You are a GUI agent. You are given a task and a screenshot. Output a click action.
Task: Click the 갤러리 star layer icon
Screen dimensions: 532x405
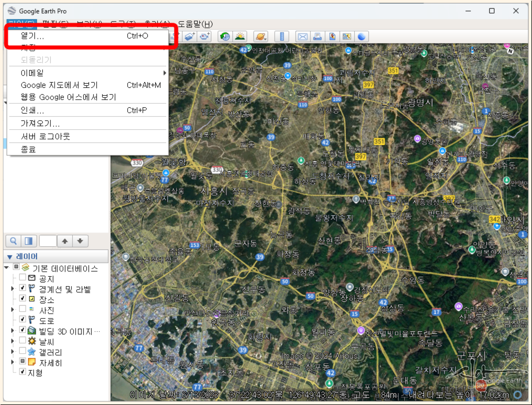click(x=32, y=351)
